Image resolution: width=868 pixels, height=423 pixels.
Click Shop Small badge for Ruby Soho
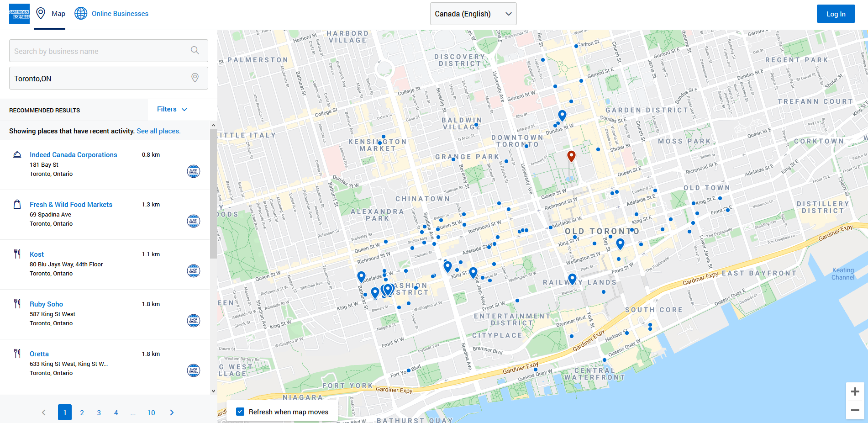(194, 321)
